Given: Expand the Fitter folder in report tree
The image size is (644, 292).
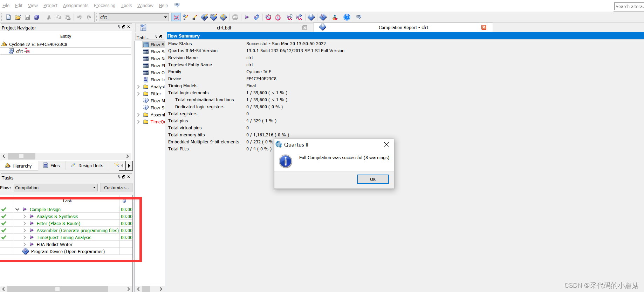Looking at the screenshot, I should 138,94.
